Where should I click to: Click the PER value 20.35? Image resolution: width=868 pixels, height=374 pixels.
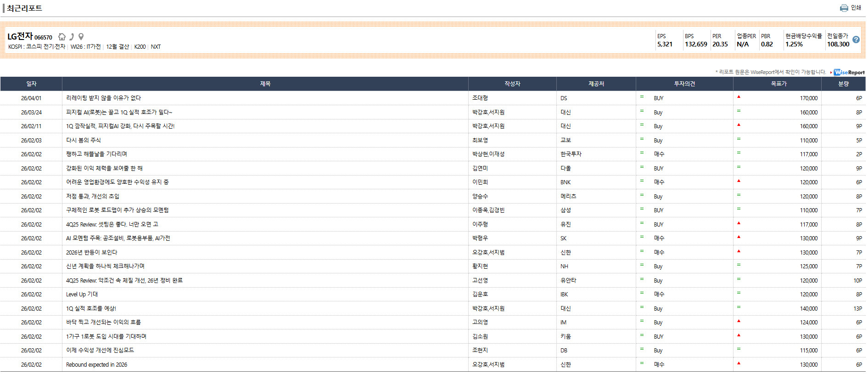click(x=720, y=45)
